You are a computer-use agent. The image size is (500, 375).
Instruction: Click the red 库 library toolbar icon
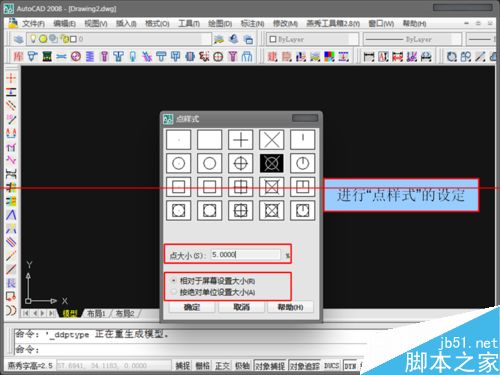click(18, 56)
